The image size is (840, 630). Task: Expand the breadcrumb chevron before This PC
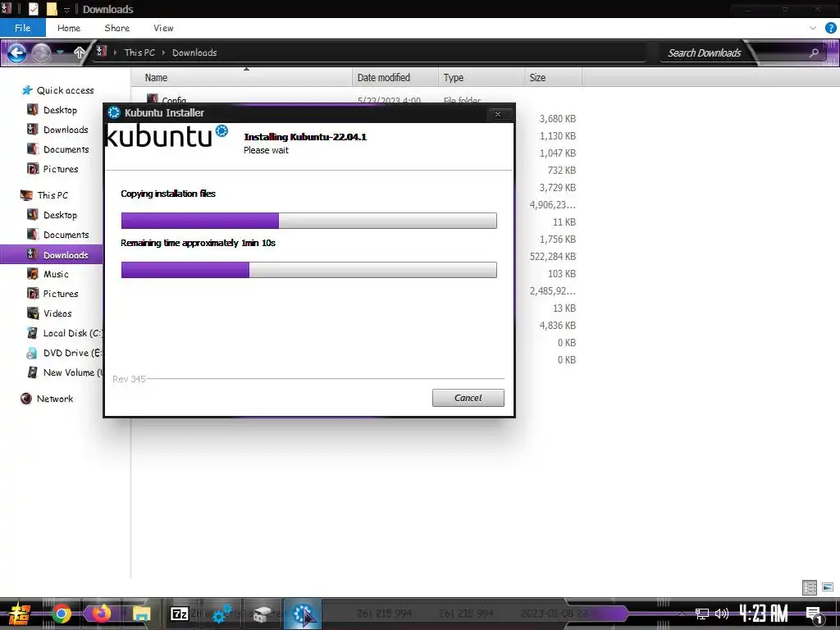coord(115,52)
